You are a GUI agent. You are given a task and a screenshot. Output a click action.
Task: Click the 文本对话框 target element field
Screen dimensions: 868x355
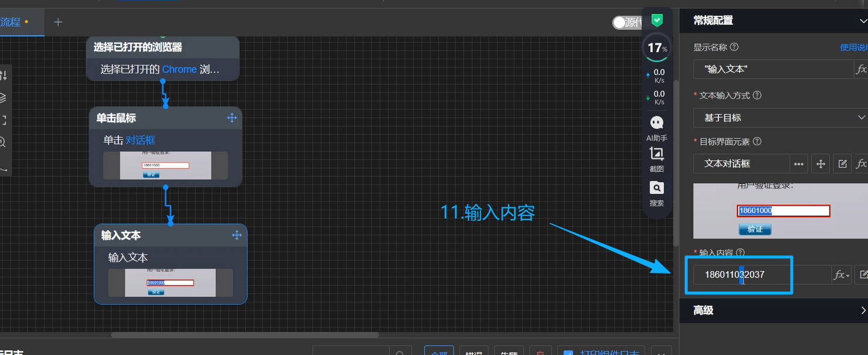[741, 163]
